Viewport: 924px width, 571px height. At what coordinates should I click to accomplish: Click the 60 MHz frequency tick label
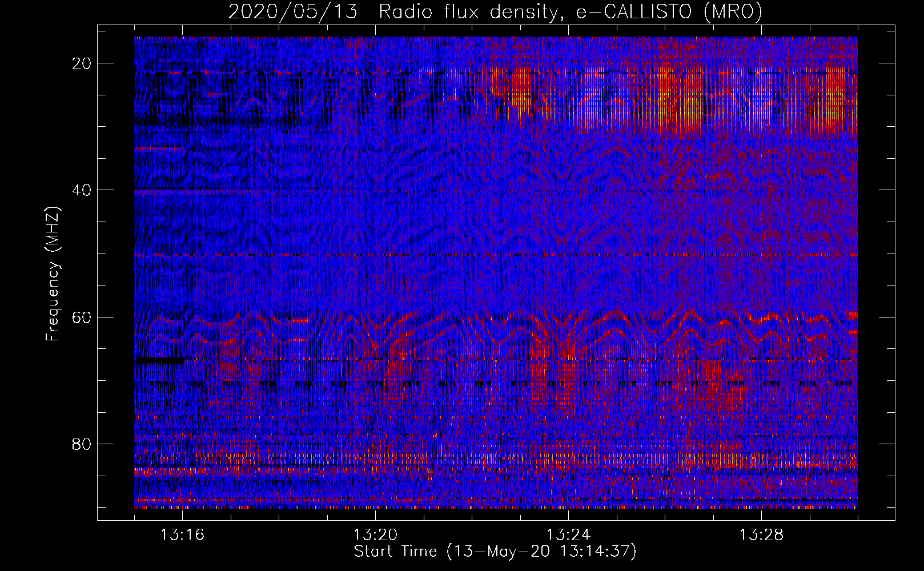tap(82, 317)
